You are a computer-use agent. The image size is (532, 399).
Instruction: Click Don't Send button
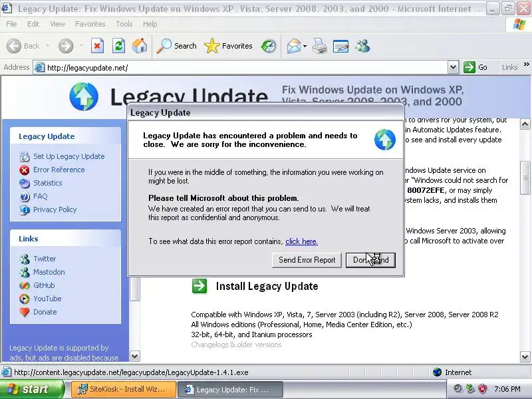coord(370,260)
